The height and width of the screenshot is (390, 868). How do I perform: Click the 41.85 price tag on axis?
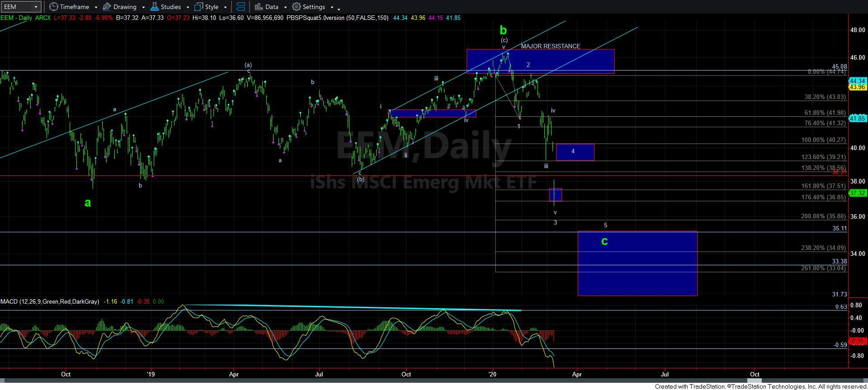(x=858, y=118)
